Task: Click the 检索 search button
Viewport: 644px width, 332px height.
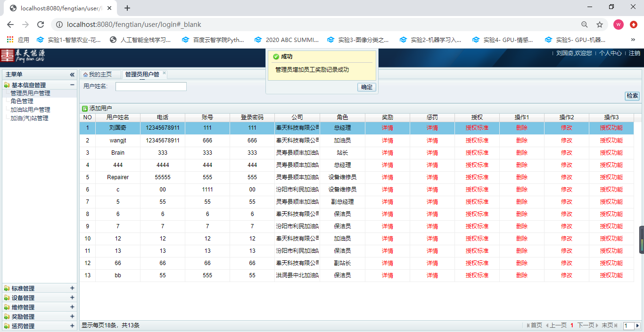Action: [x=632, y=96]
